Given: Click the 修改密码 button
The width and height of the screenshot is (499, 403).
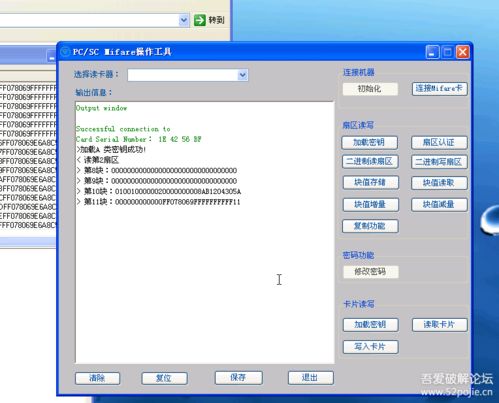Looking at the screenshot, I should [371, 272].
